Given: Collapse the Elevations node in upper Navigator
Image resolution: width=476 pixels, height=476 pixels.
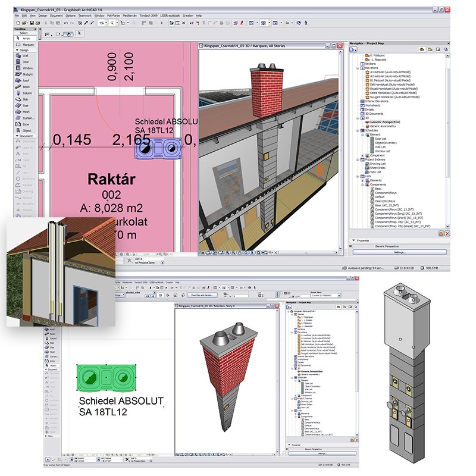Looking at the screenshot, I should click(x=358, y=68).
